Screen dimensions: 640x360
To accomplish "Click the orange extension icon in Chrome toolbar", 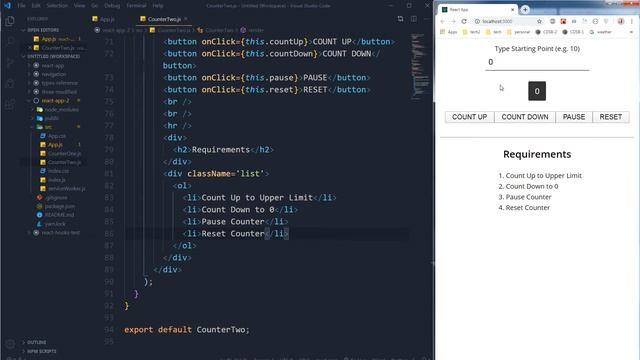I will 563,21.
